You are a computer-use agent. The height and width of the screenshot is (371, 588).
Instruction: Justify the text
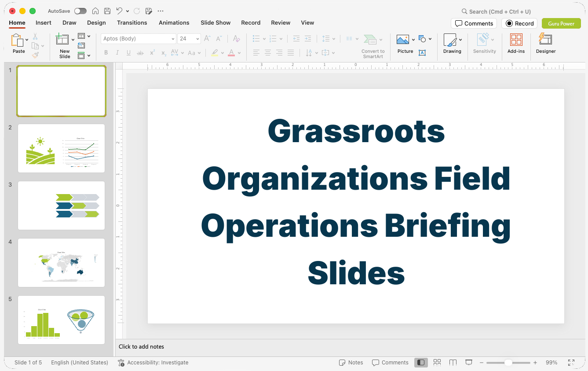click(x=291, y=53)
